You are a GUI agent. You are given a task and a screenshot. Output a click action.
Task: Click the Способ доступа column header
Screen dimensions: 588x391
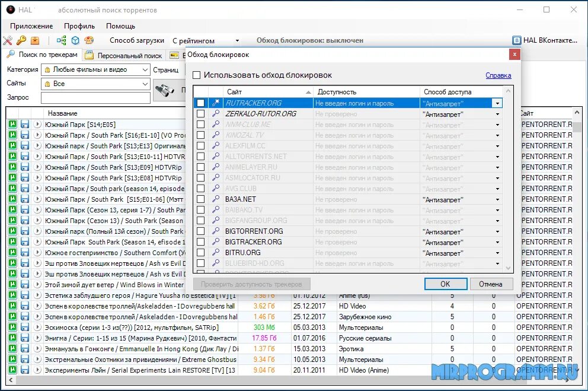(x=461, y=92)
